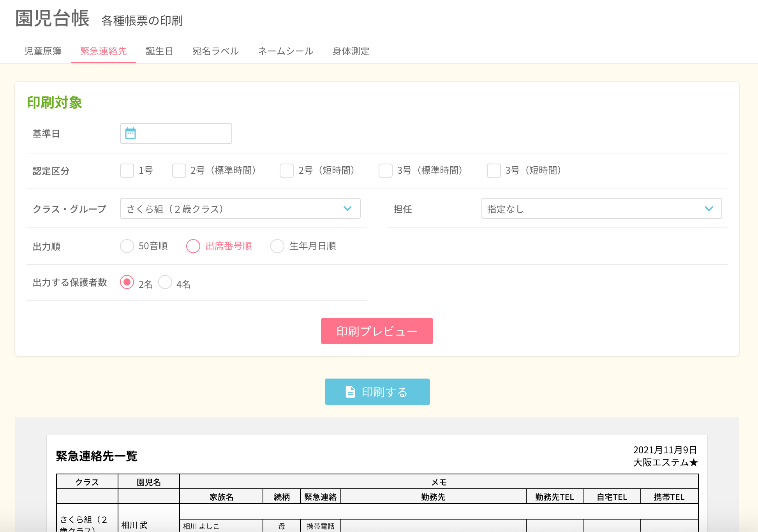758x532 pixels.
Task: Switch to the 宛名ラベル tab
Action: [216, 51]
